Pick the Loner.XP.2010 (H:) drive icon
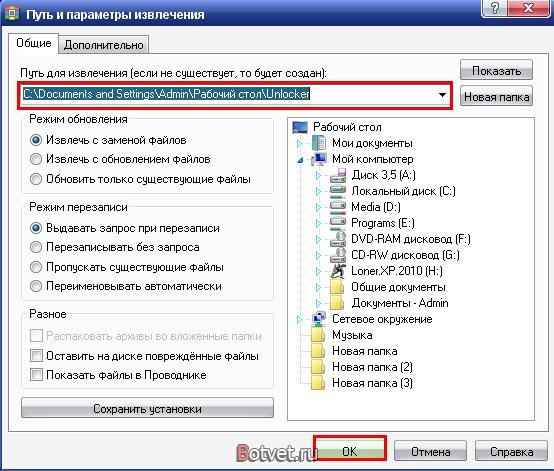The width and height of the screenshot is (554, 471). 338,271
